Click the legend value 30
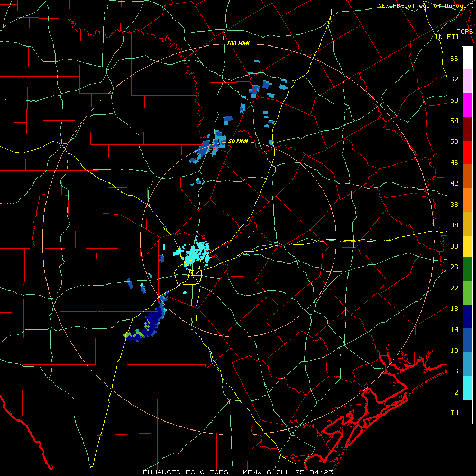This screenshot has width=476, height=476. pyautogui.click(x=454, y=246)
